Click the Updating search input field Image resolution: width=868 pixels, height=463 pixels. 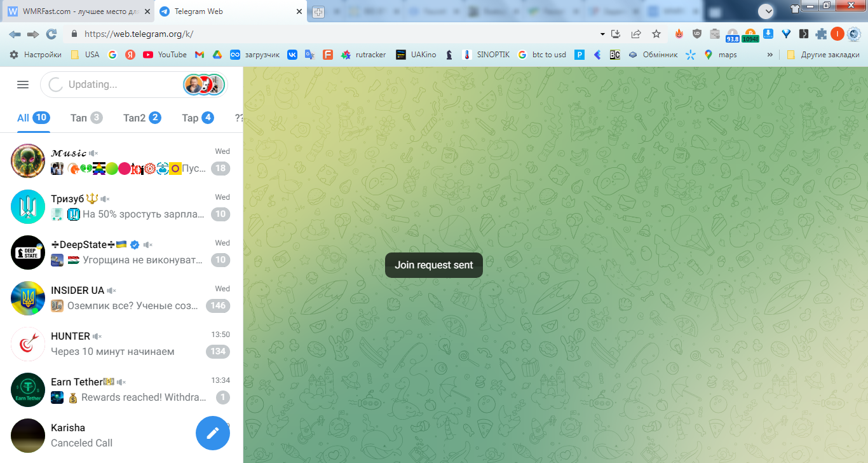click(x=133, y=85)
